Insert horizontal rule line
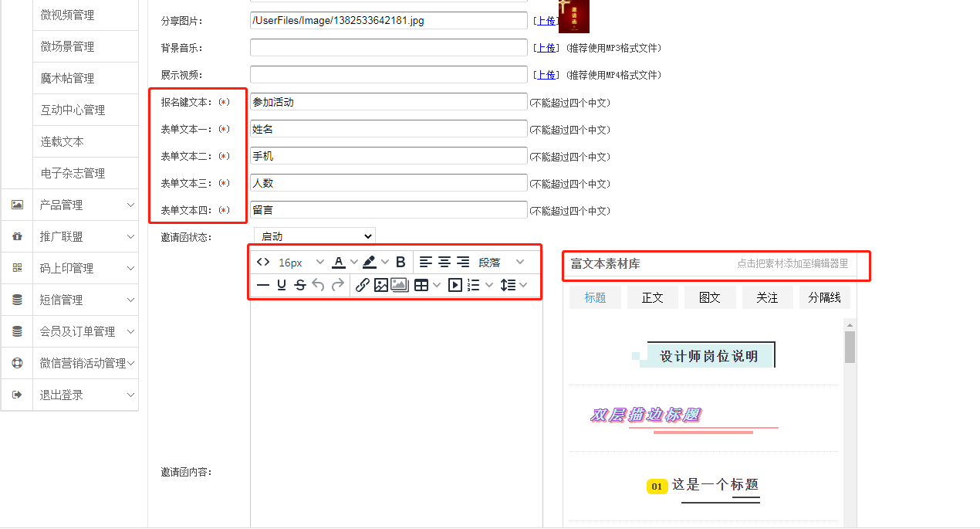 [263, 285]
